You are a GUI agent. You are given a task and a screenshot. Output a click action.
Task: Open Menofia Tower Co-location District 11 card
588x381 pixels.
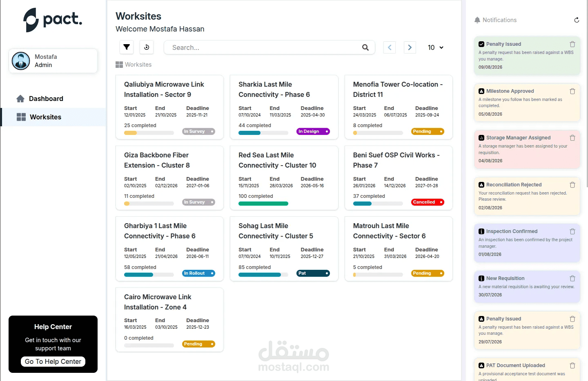[399, 107]
